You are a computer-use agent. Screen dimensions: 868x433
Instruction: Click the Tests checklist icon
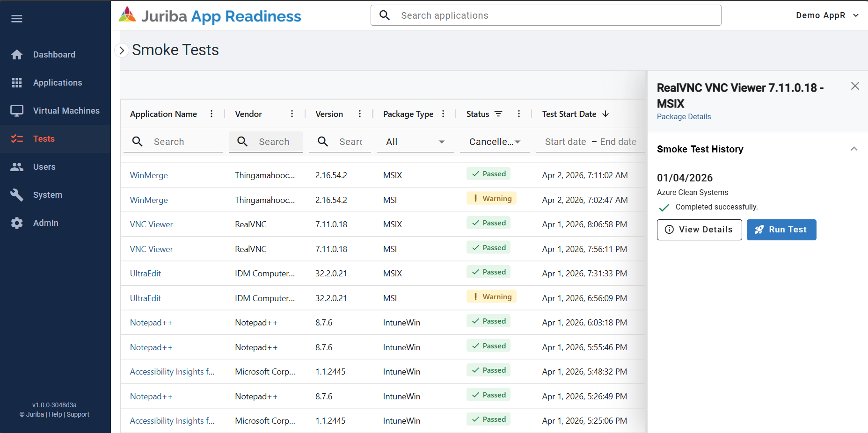17,139
